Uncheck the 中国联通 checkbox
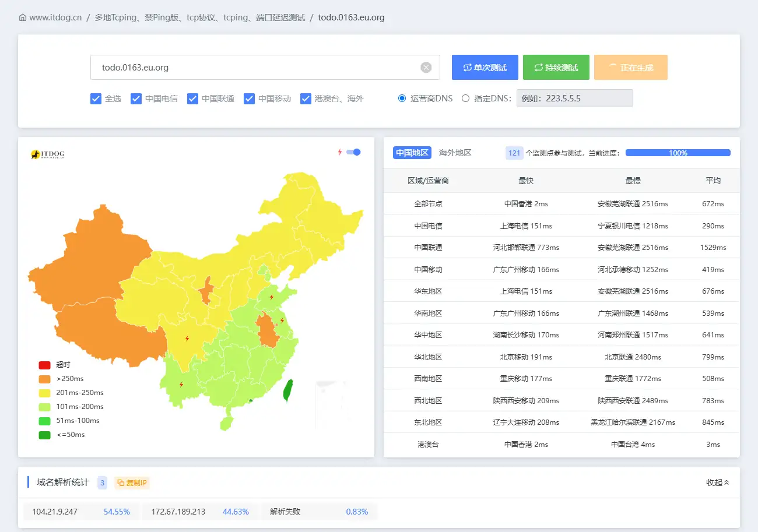 coord(193,98)
